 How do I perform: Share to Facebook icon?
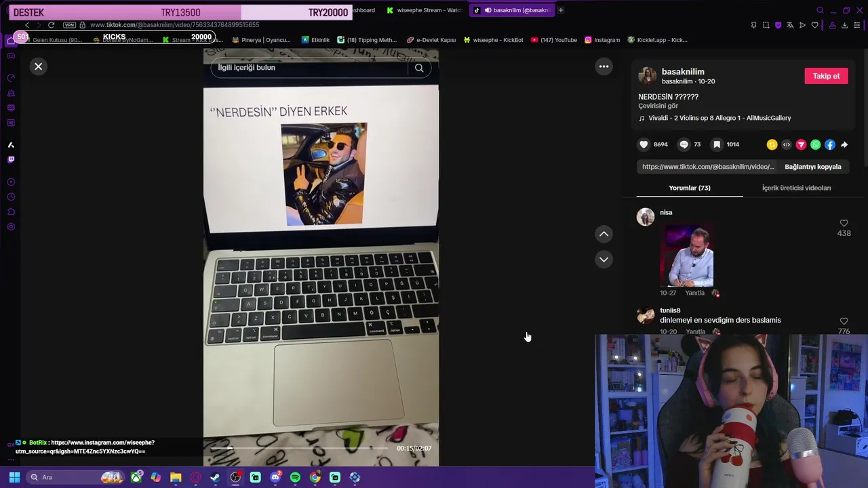pyautogui.click(x=830, y=144)
